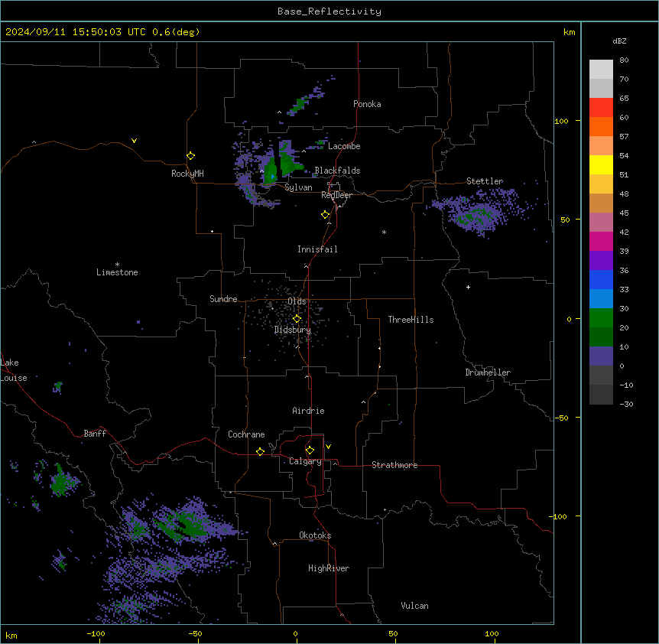
Task: Click the Blackfalds city label
Action: (x=337, y=171)
